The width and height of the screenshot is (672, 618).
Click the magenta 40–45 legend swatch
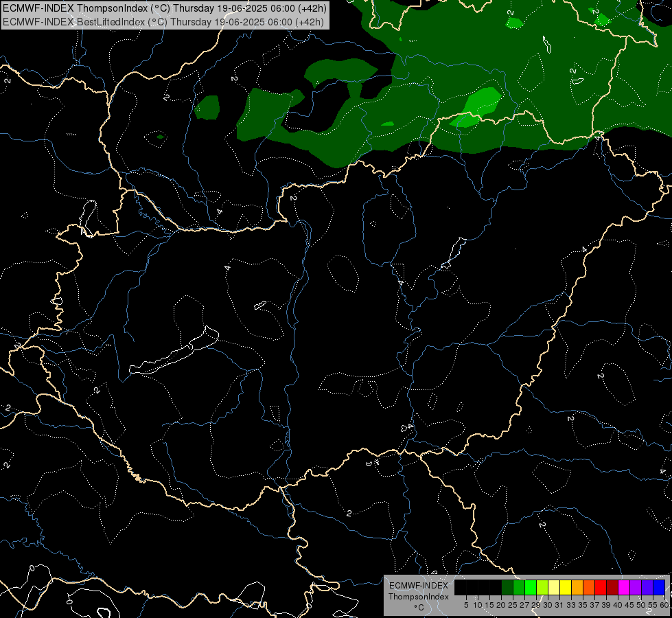(x=624, y=587)
